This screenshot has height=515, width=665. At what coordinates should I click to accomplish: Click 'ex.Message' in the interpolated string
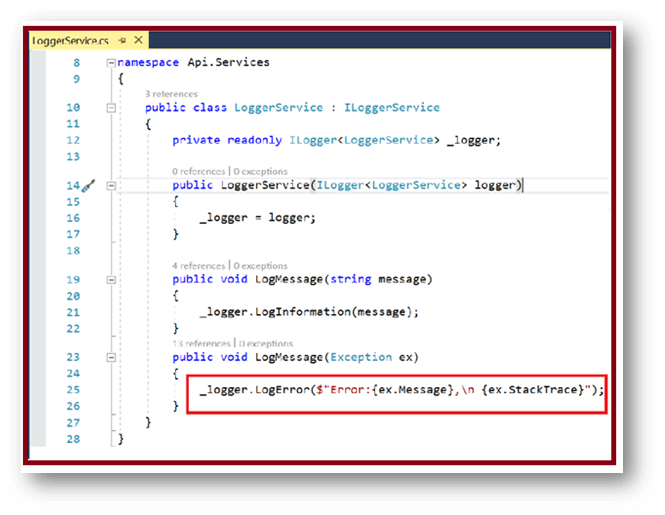(413, 390)
